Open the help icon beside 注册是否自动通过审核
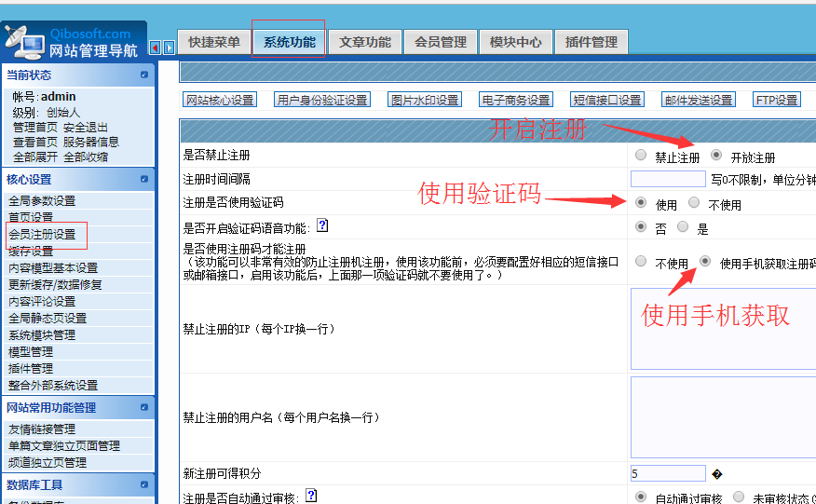The width and height of the screenshot is (816, 504). pos(311,496)
